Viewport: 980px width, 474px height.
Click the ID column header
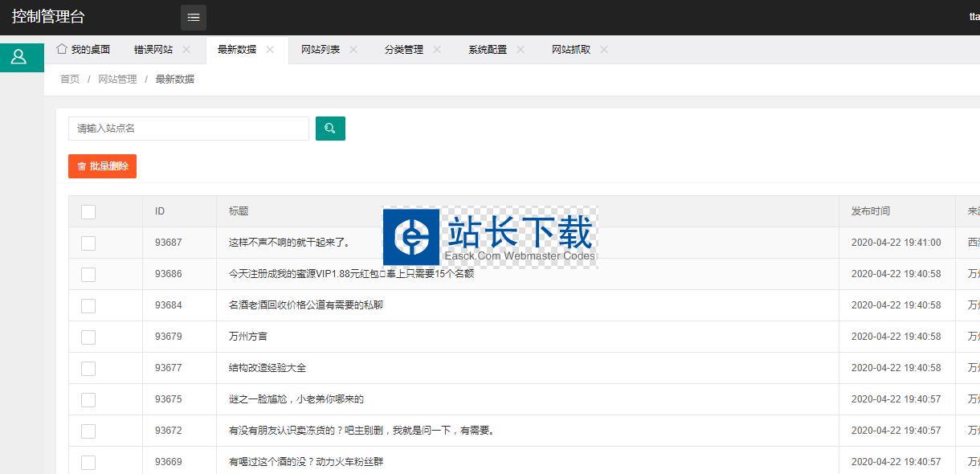point(160,211)
